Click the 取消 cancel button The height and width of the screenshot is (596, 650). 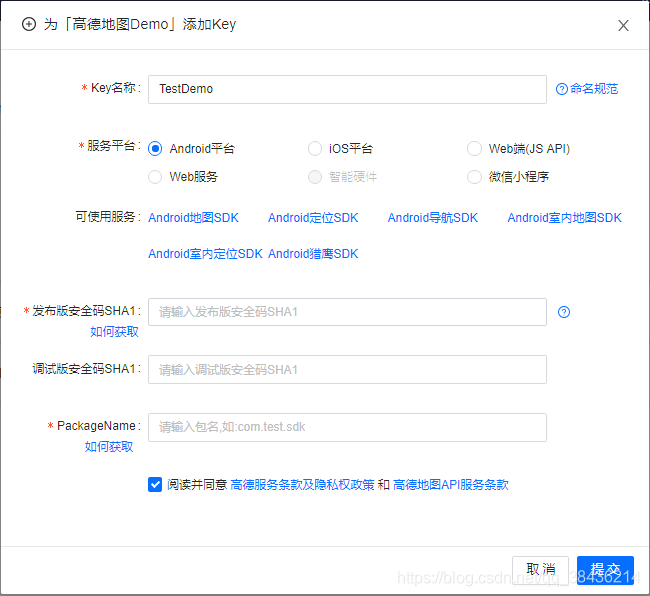coord(540,570)
